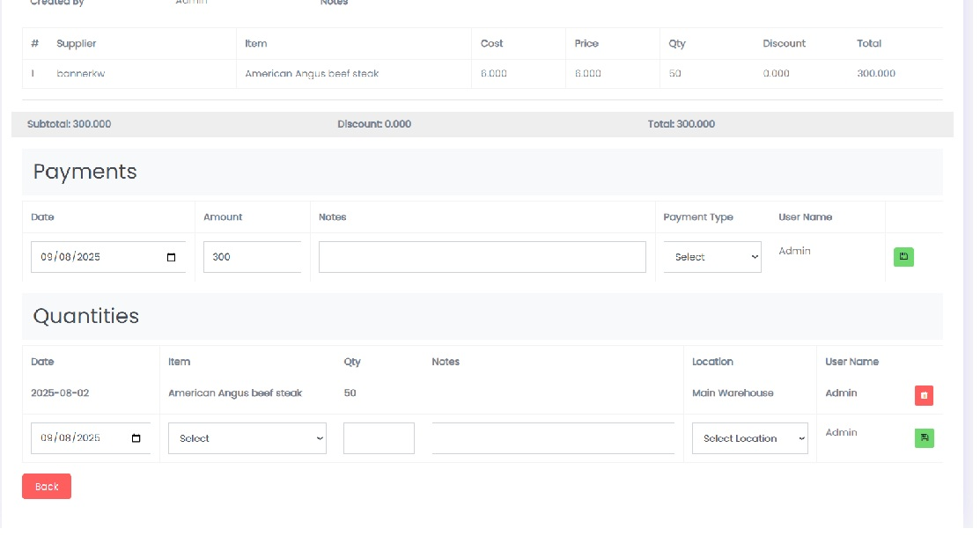The height and width of the screenshot is (536, 980).
Task: Open calendar picker in Quantities date field
Action: click(136, 438)
